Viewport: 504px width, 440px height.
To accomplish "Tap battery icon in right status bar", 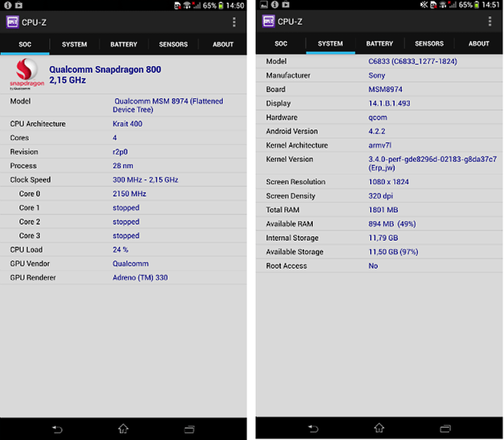I will pos(477,5).
